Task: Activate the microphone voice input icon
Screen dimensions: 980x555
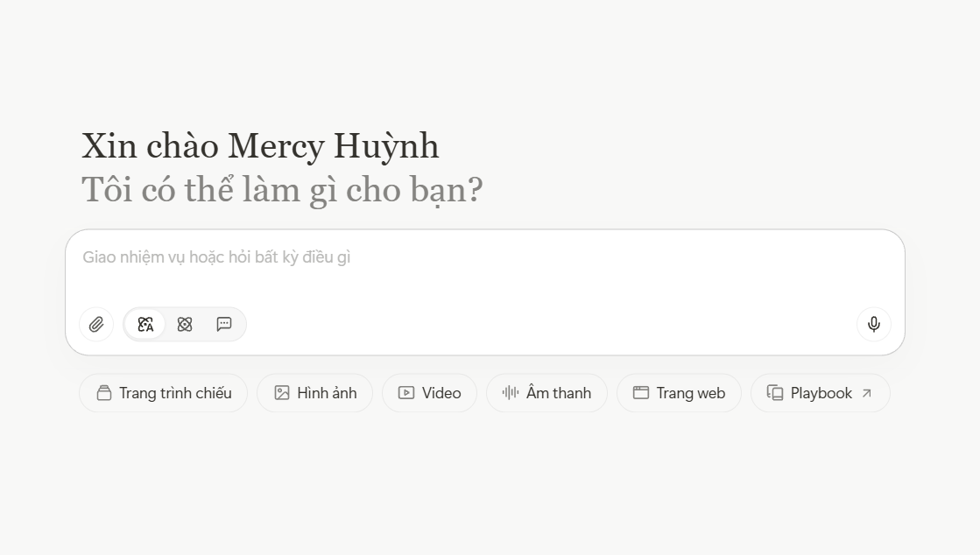Action: click(874, 325)
